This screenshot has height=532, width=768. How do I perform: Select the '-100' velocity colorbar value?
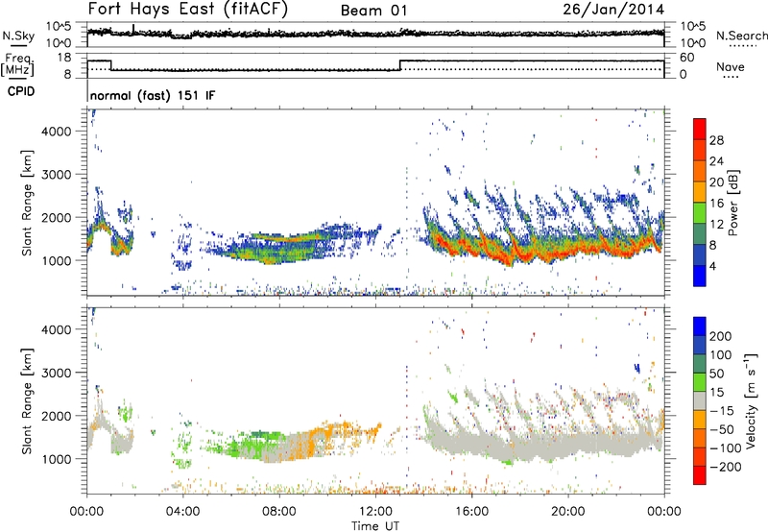pyautogui.click(x=726, y=448)
